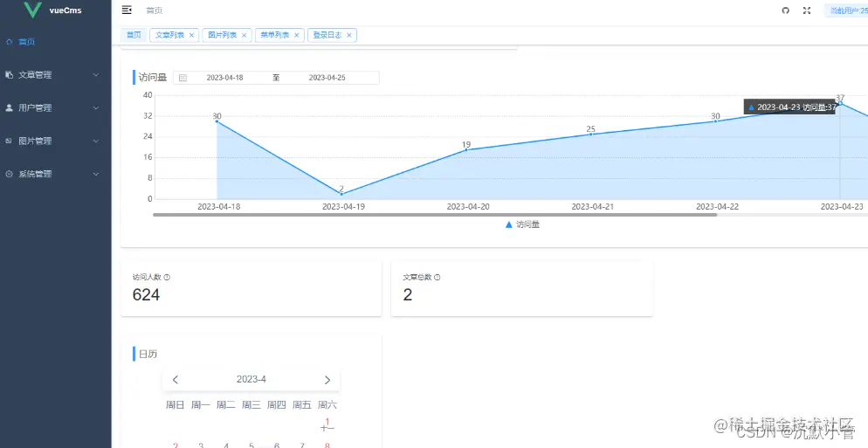Expand the 图片管理 submenu chevron
This screenshot has width=868, height=448.
(x=96, y=141)
